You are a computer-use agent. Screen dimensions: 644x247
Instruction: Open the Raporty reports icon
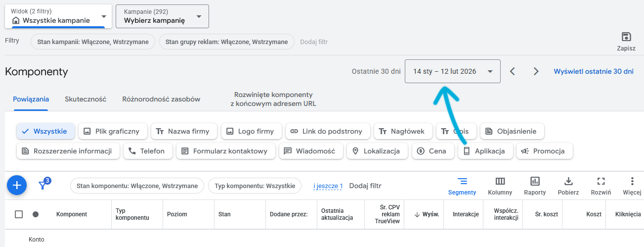535,186
